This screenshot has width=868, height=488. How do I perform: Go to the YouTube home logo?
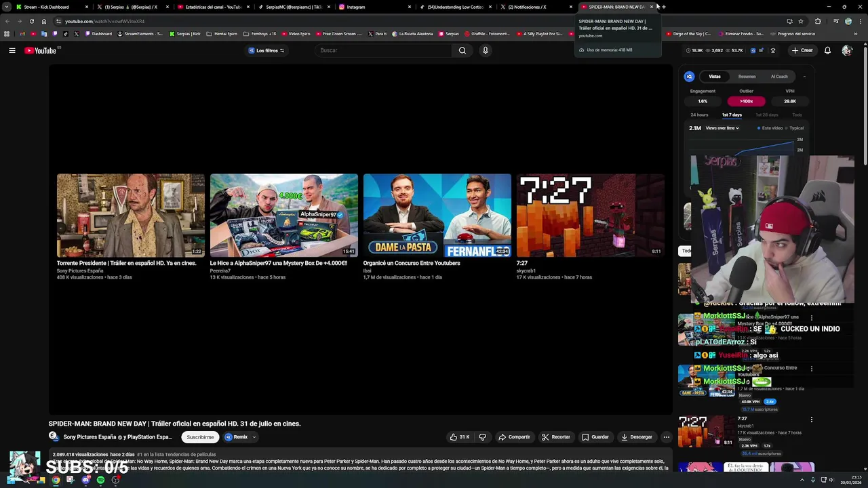point(41,50)
